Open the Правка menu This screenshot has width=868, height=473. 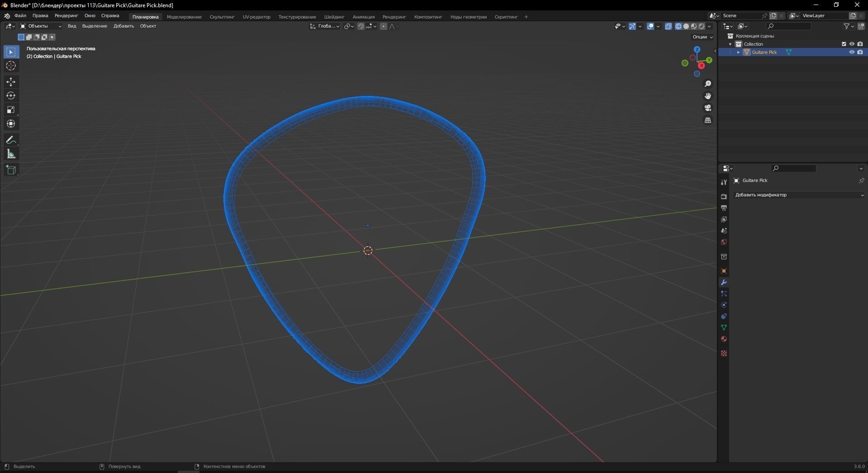40,16
